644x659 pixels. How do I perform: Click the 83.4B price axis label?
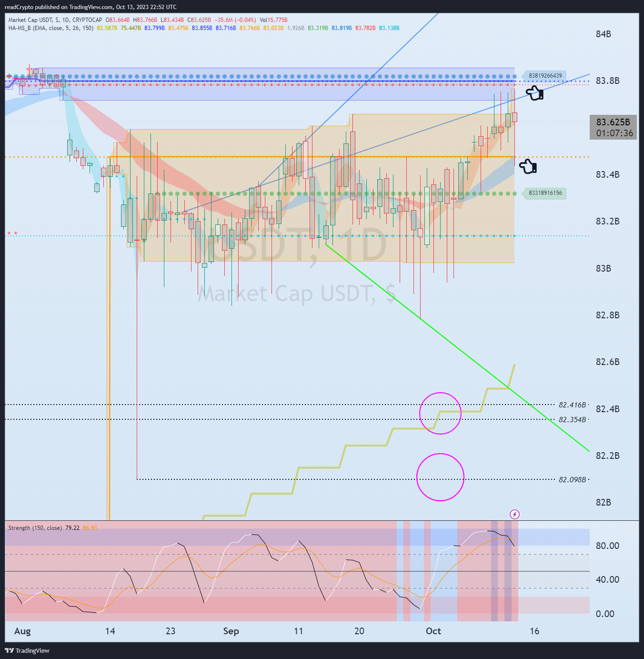click(x=608, y=174)
